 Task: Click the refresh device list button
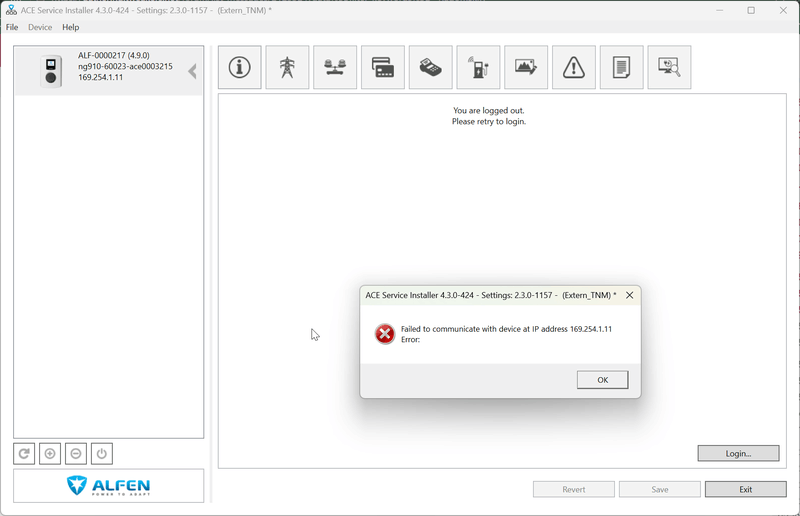(x=24, y=454)
